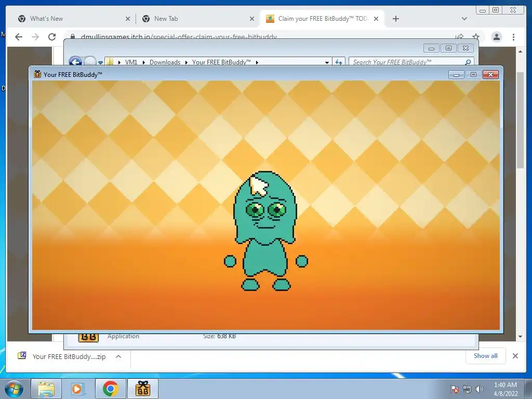Close the Claim your FREE BitBuddy tab

pos(376,19)
